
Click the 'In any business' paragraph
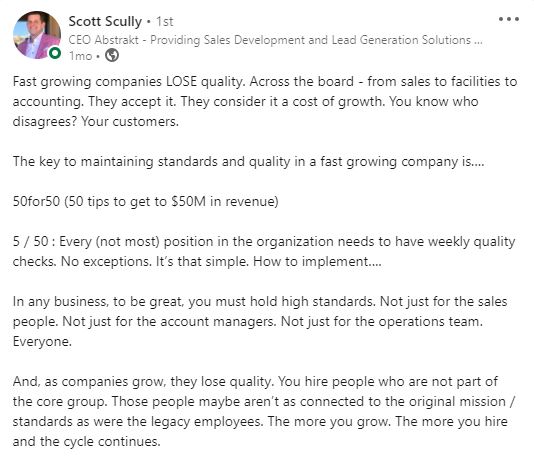[260, 321]
